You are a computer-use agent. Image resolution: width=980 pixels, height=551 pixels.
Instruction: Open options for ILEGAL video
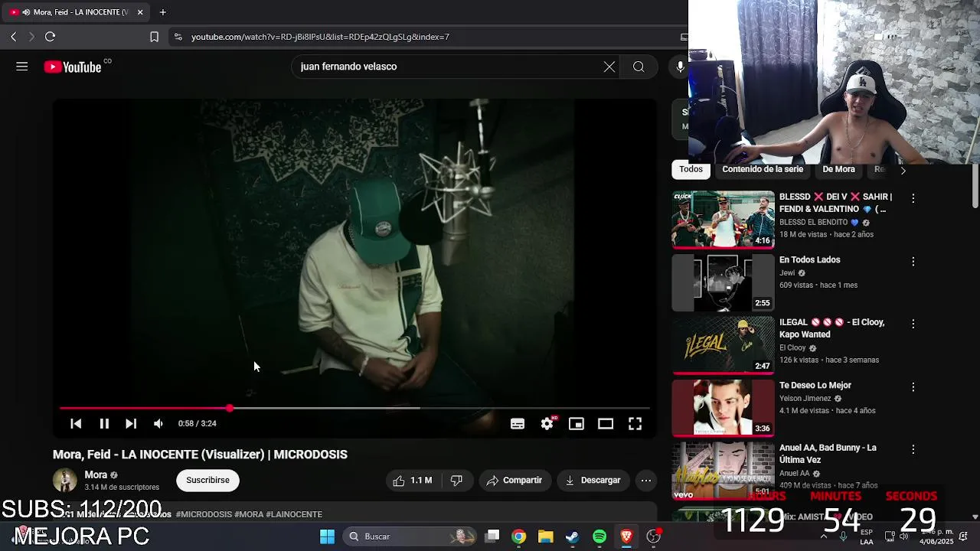point(913,324)
